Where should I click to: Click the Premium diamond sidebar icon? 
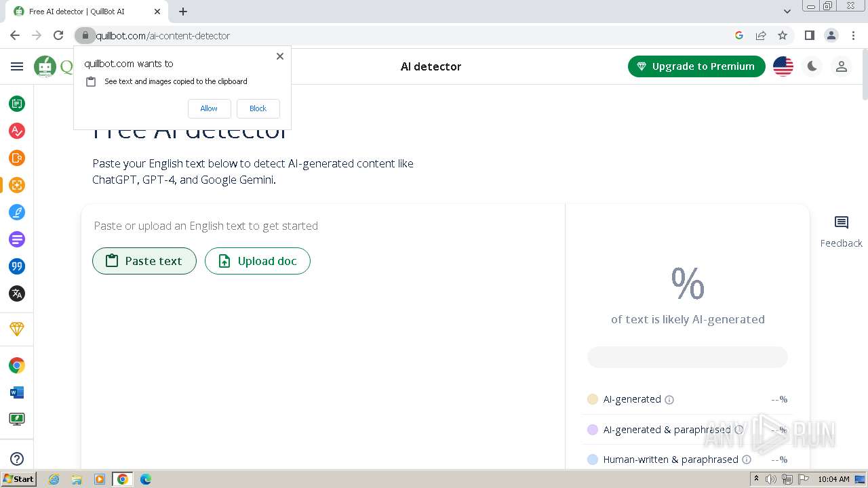pos(17,329)
